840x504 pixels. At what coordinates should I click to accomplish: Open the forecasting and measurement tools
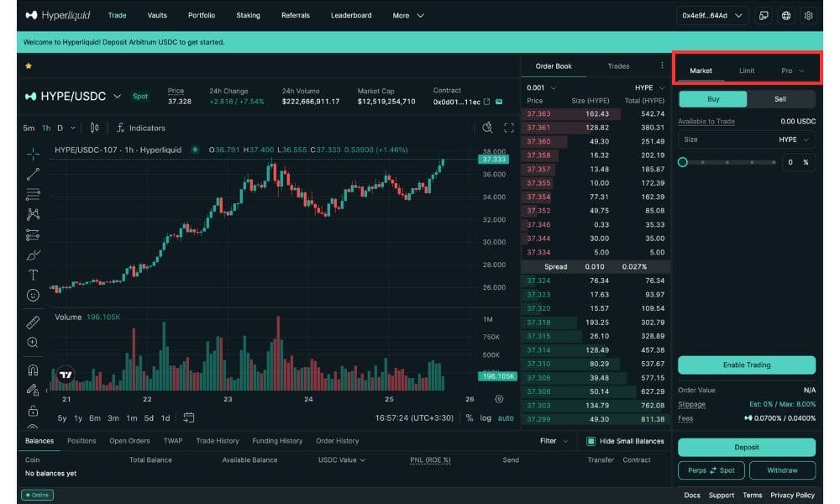tap(34, 234)
